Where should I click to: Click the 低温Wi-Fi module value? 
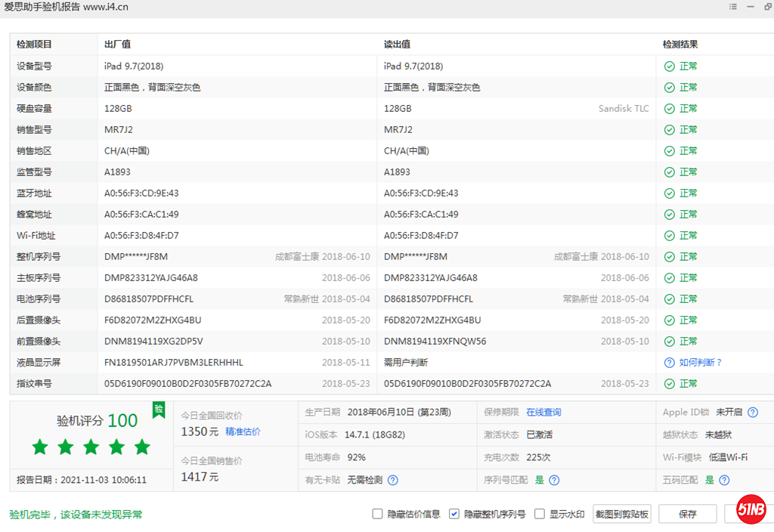click(728, 457)
